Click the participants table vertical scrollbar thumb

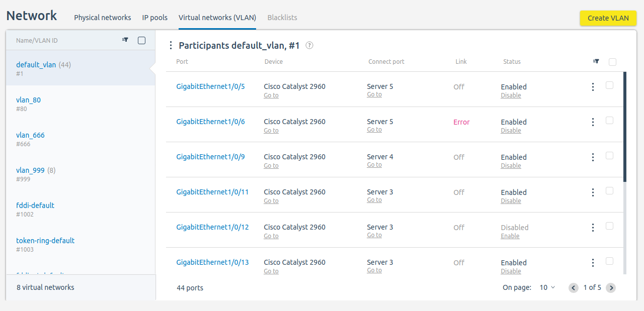tap(625, 127)
